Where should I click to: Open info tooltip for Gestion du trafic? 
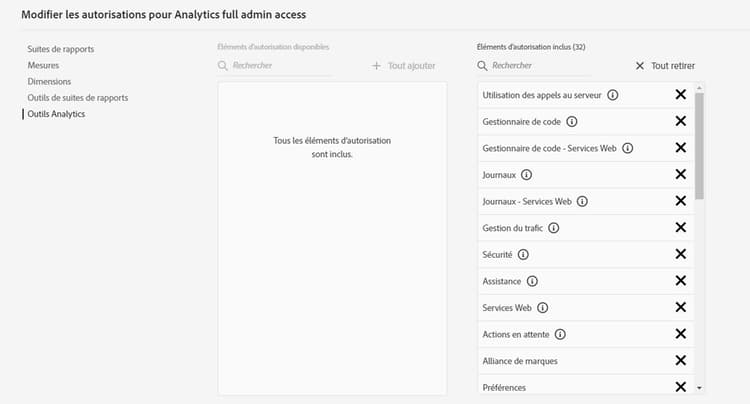click(x=553, y=228)
